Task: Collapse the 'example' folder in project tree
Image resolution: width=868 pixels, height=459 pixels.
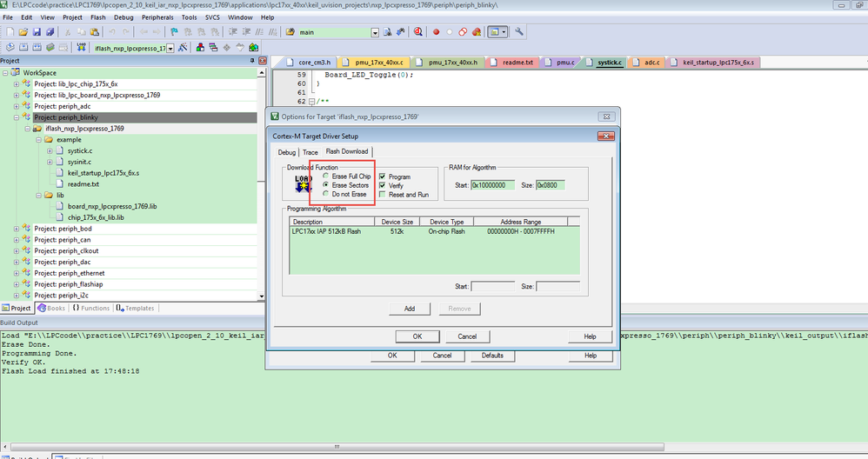Action: point(38,140)
